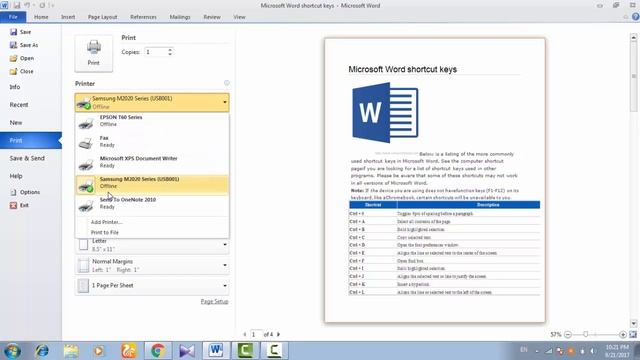
Task: Select the Fax printer entry
Action: point(152,142)
